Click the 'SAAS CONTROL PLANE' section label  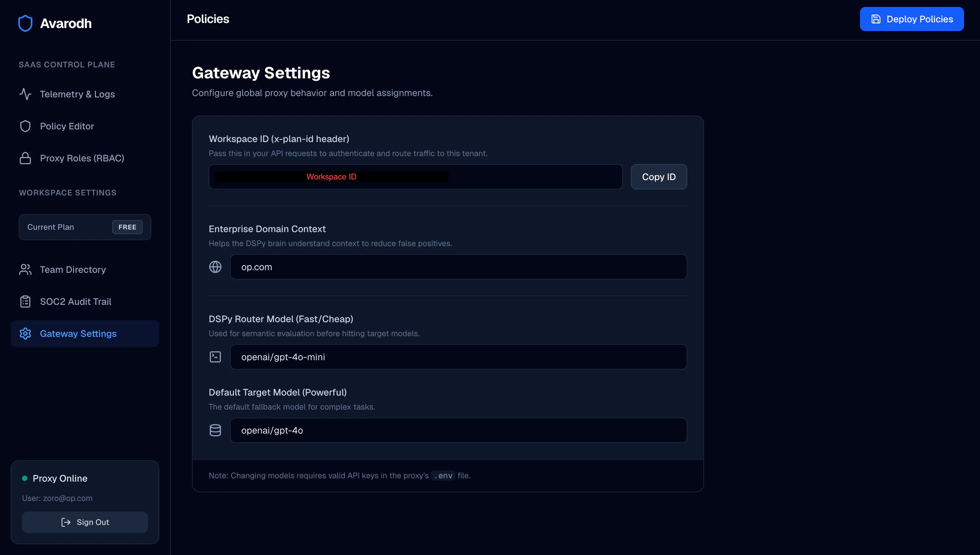pyautogui.click(x=67, y=65)
